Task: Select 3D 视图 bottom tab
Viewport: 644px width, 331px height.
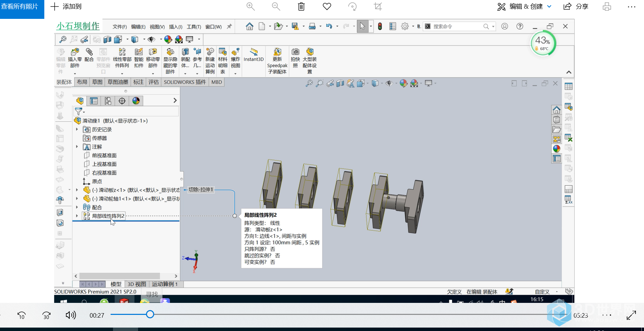Action: pos(137,284)
